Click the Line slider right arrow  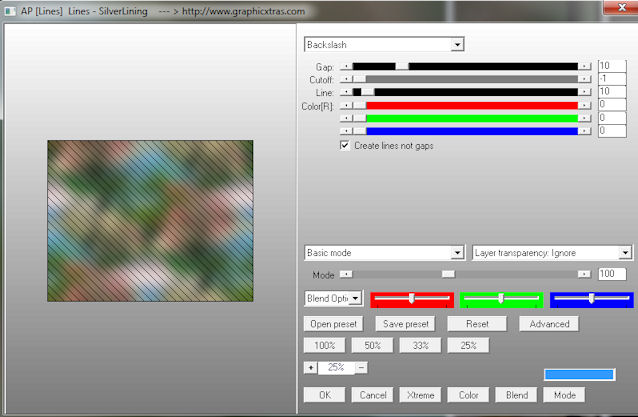[584, 92]
